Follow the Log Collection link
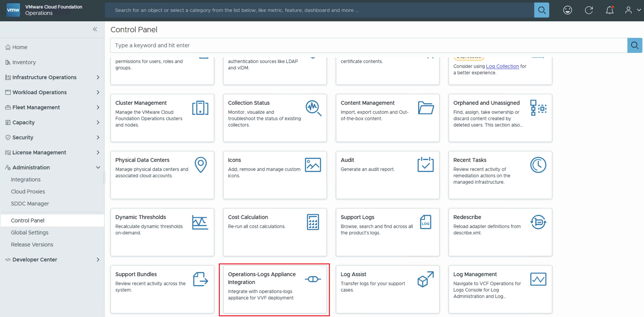Viewport: 644px width, 317px height. [x=502, y=66]
